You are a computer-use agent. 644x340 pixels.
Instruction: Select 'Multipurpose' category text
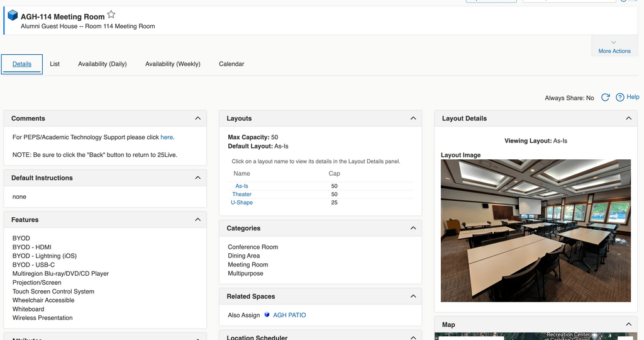246,273
